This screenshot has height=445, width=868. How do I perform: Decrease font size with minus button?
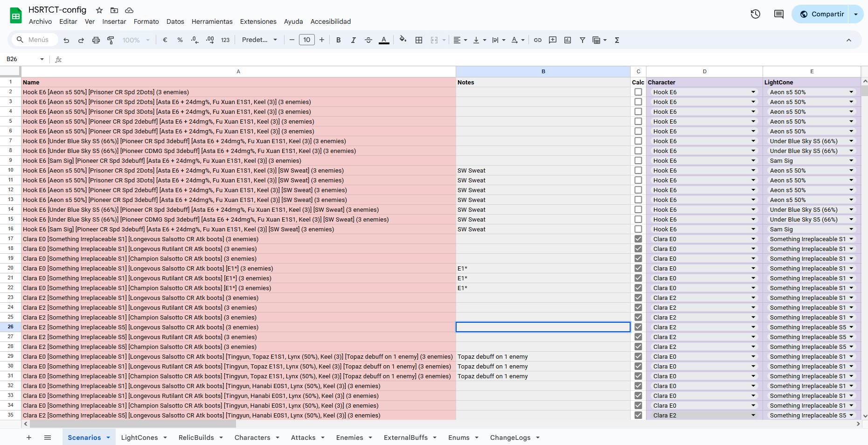click(292, 40)
